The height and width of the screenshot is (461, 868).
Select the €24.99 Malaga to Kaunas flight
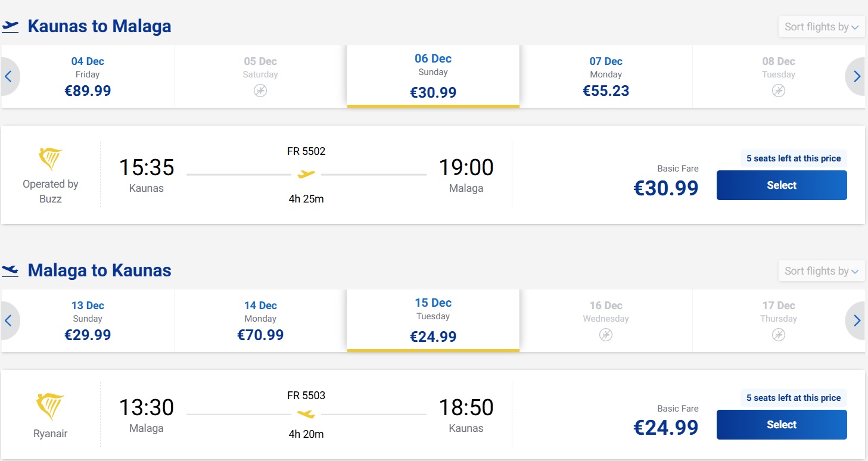point(782,425)
